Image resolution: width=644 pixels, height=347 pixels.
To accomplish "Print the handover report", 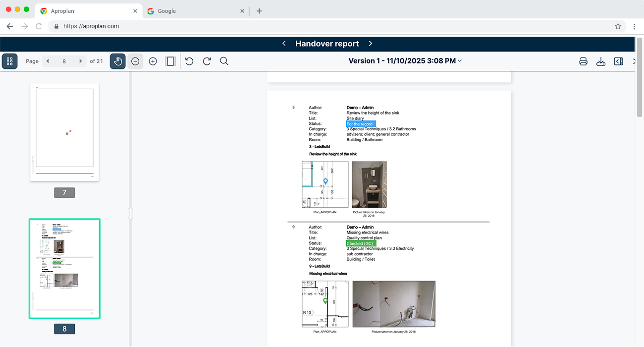I will click(583, 61).
